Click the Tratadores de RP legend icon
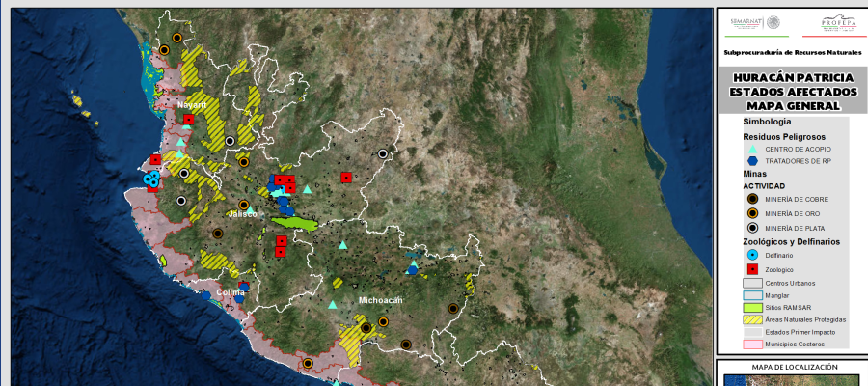868x386 pixels. (752, 160)
